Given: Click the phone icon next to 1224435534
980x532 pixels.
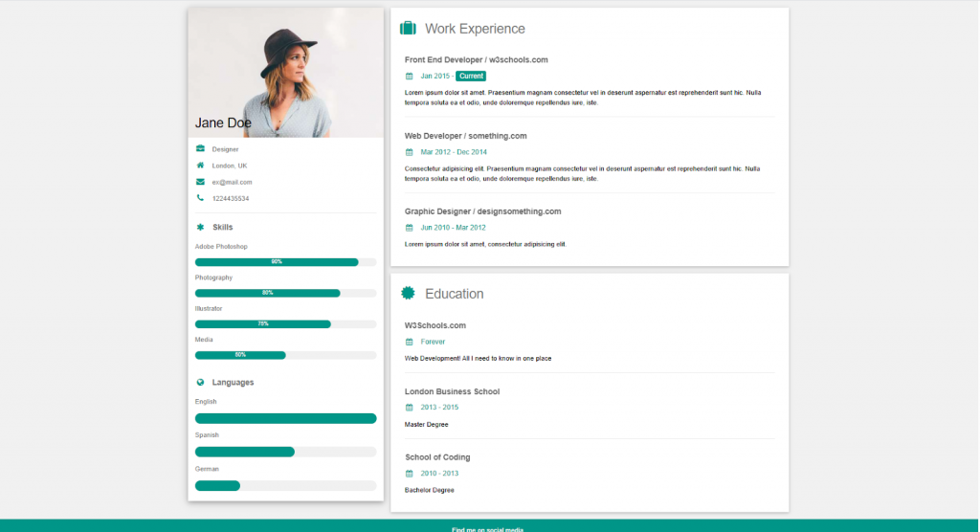Looking at the screenshot, I should pos(200,198).
